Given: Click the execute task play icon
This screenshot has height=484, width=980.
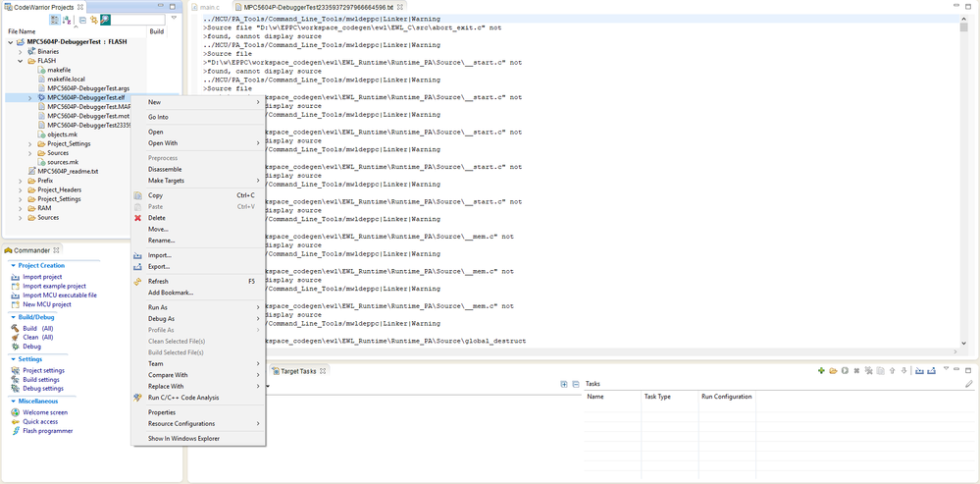Looking at the screenshot, I should (845, 371).
